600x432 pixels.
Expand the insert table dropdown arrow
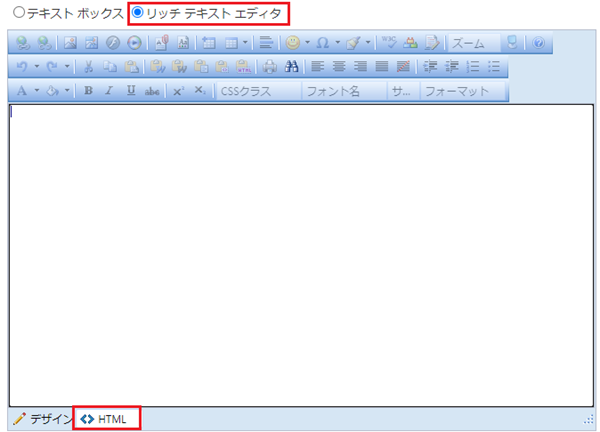pyautogui.click(x=245, y=42)
